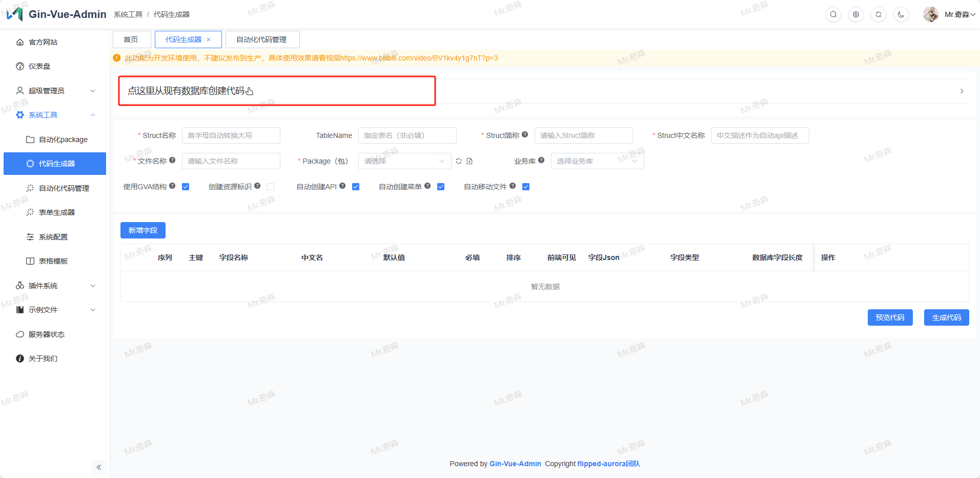Click the Struct名称 input field
The height and width of the screenshot is (478, 980).
231,135
